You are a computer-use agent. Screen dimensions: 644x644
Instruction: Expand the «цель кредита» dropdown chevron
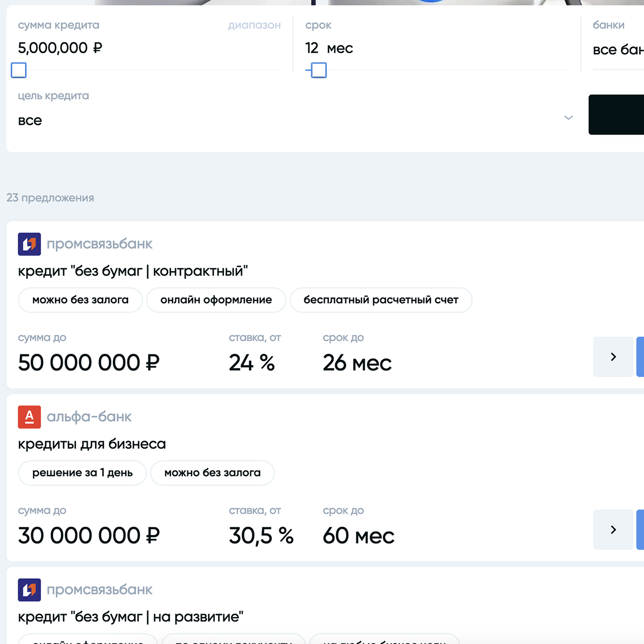coord(568,118)
